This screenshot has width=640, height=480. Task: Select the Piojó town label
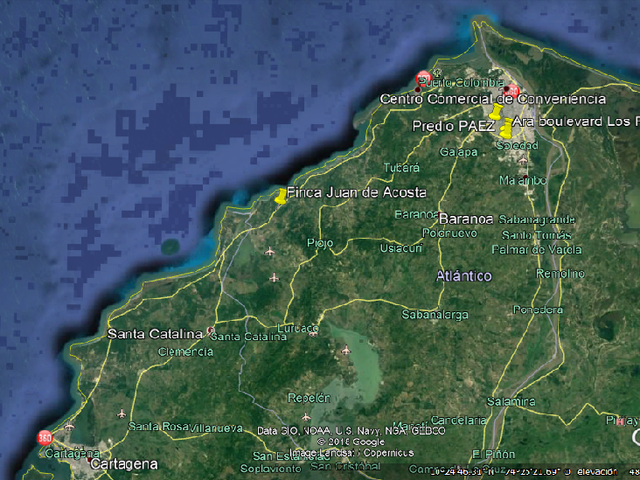coord(320,243)
